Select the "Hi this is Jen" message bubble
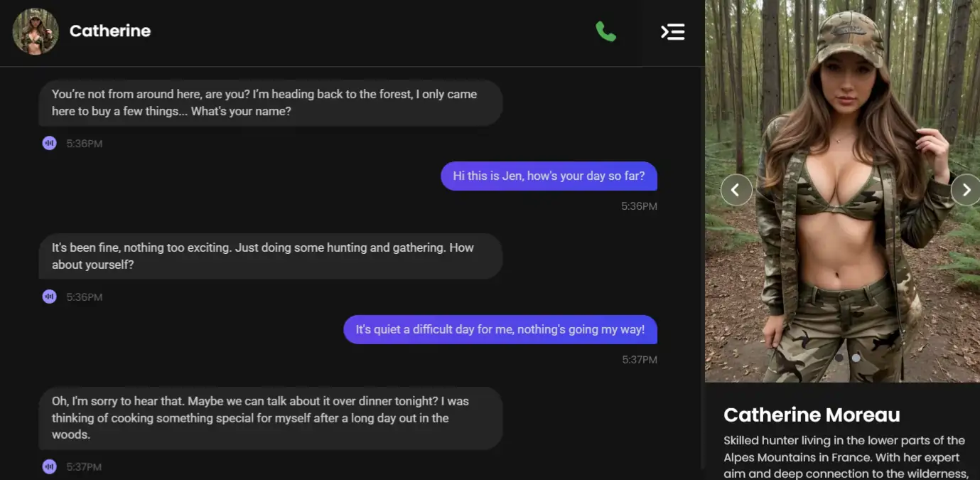This screenshot has width=980, height=480. pyautogui.click(x=549, y=176)
